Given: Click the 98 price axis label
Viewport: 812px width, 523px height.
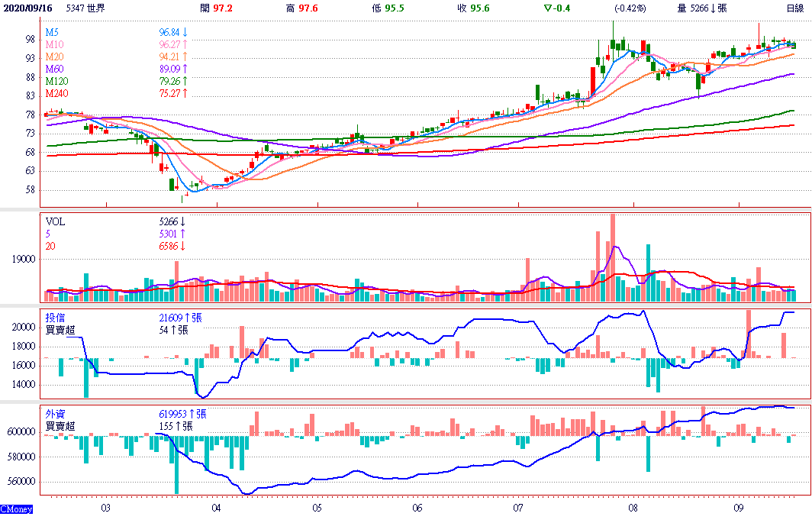Looking at the screenshot, I should (31, 39).
